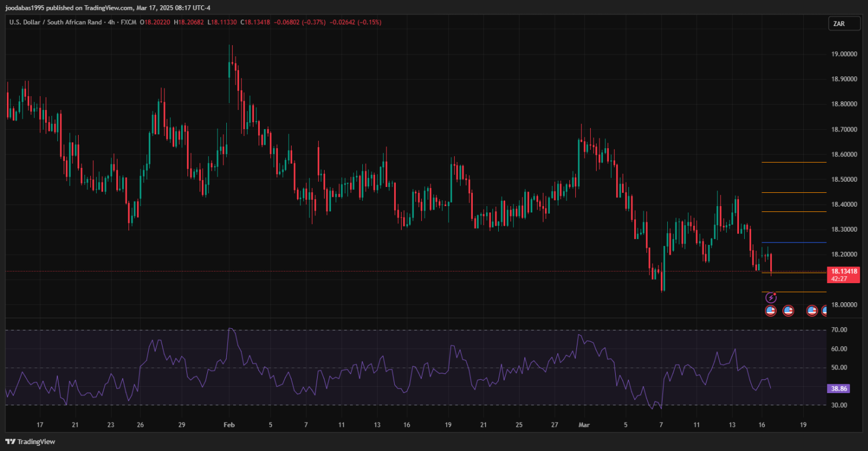Viewport: 868px width, 451px height.
Task: Click the purple lightning bolt event icon
Action: click(771, 298)
